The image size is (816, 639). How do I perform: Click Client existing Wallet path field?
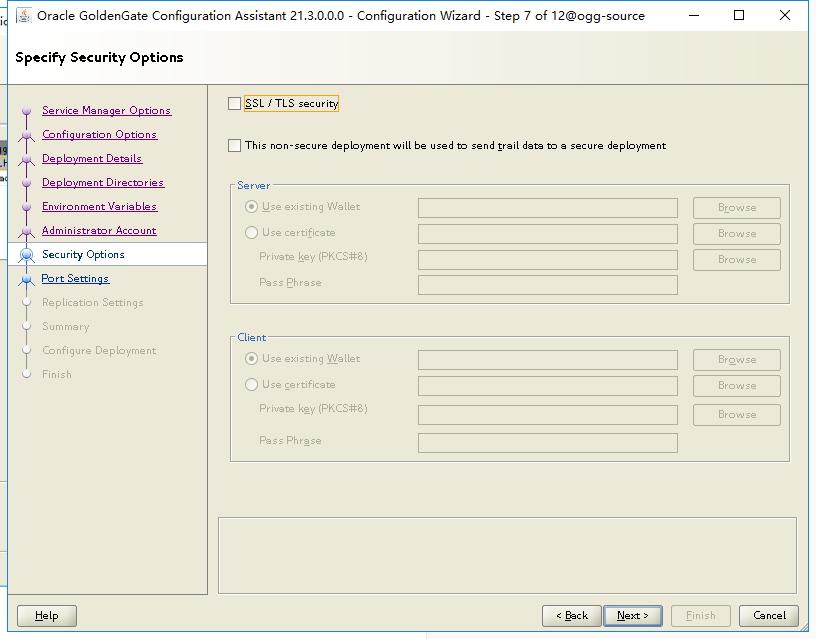pos(547,360)
